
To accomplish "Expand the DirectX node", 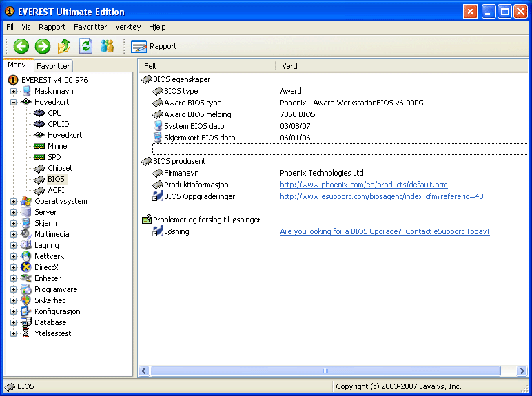I will 13,267.
